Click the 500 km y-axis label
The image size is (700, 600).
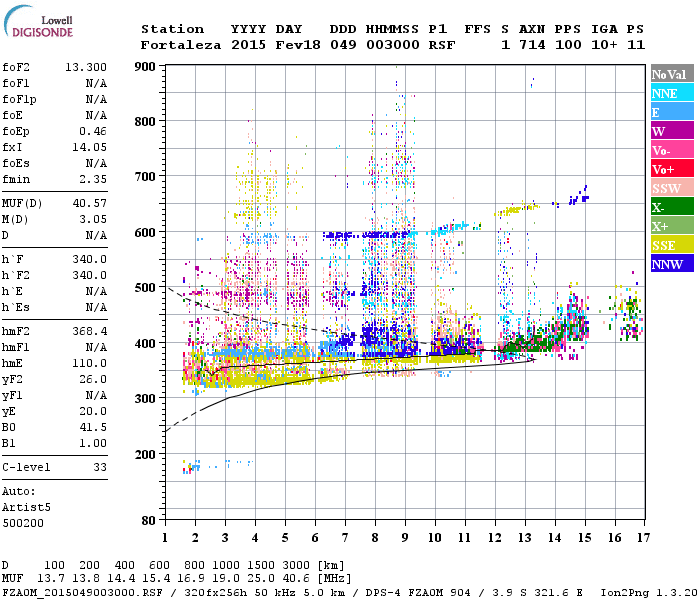tap(145, 288)
